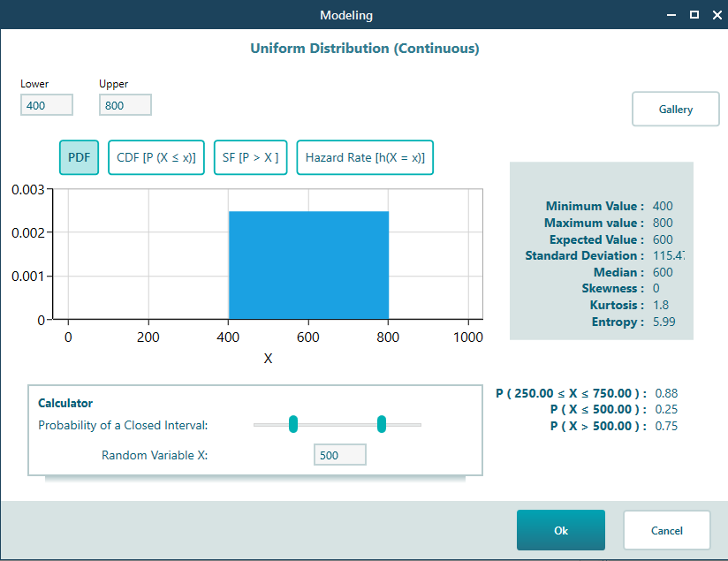Close the Modeling window
728x561 pixels.
click(x=716, y=15)
